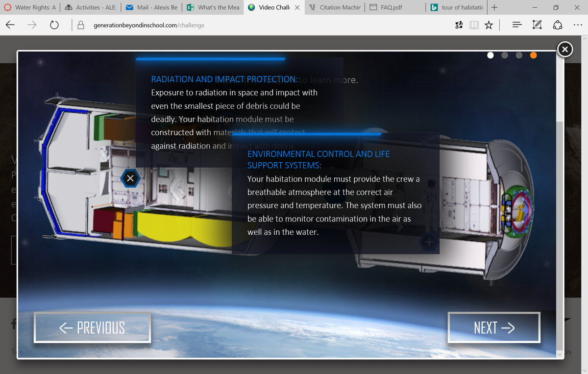588x374 pixels.
Task: Add page to favorites with the star
Action: coord(489,25)
